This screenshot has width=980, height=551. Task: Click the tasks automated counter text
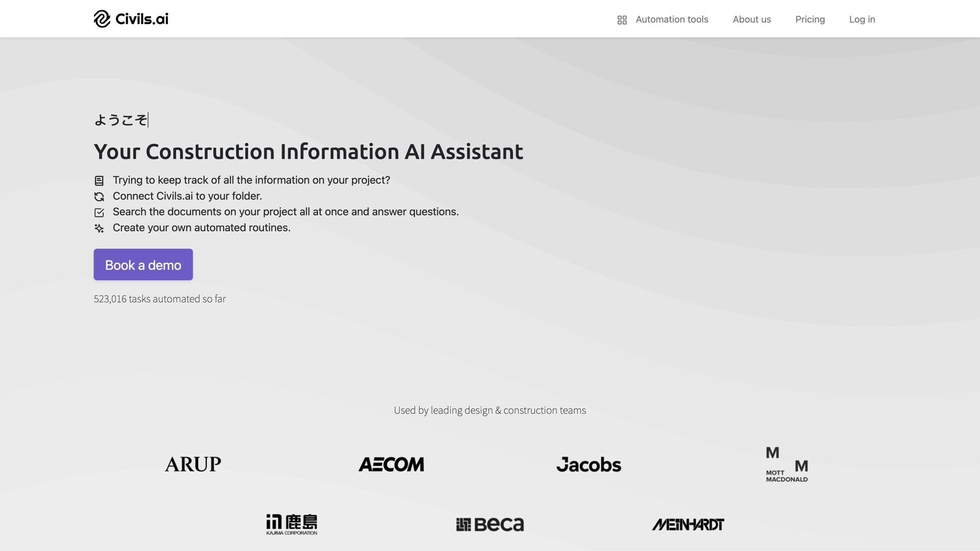(x=160, y=299)
